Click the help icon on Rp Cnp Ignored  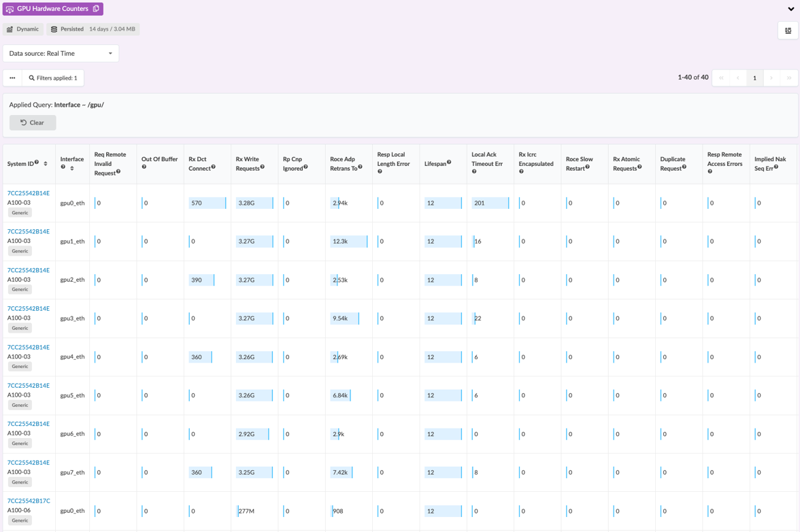pos(305,167)
